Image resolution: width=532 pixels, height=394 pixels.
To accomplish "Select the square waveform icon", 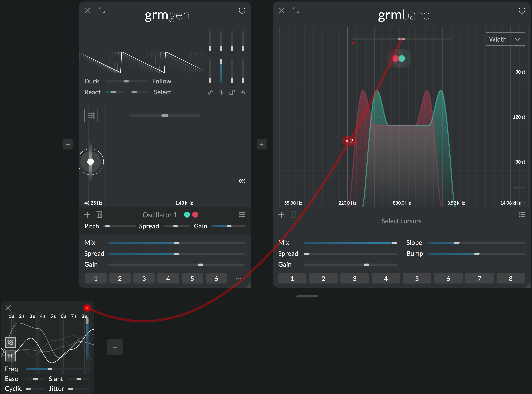I will click(x=232, y=92).
